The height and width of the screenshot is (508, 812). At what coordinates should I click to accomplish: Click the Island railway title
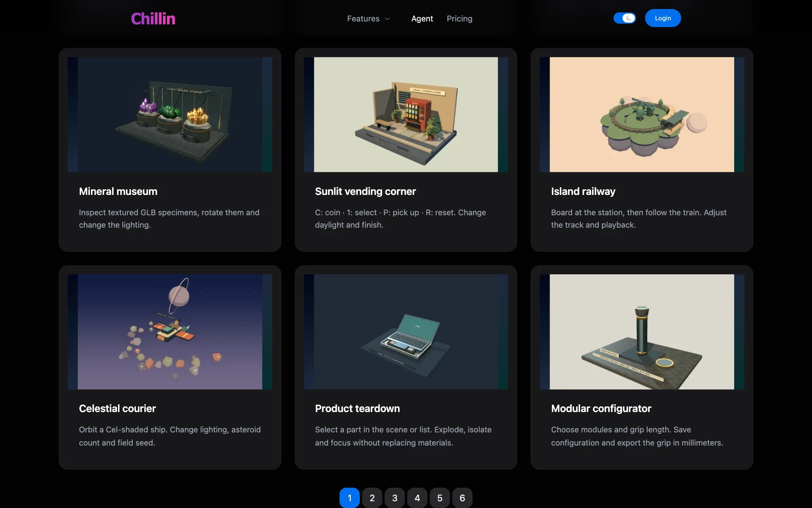tap(583, 191)
